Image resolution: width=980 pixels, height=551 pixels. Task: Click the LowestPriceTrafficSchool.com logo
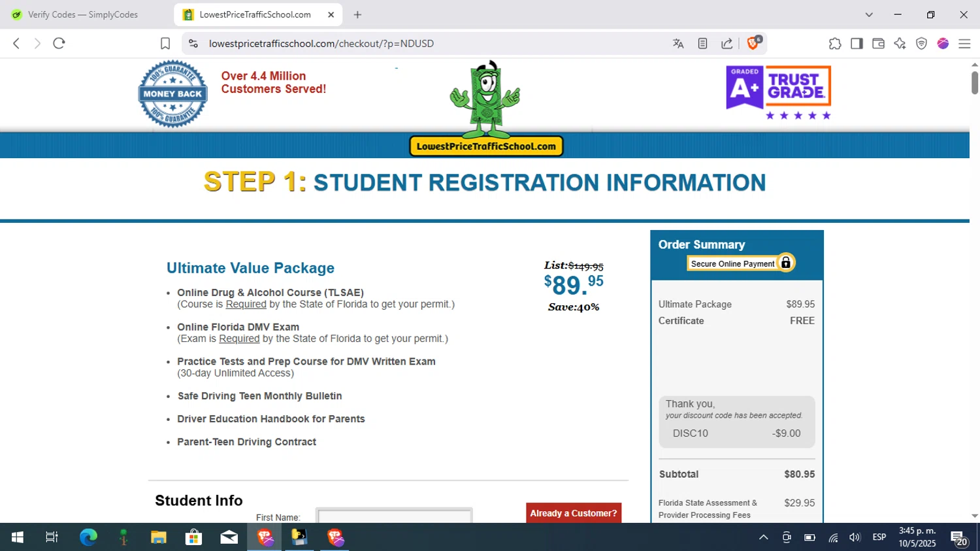486,146
